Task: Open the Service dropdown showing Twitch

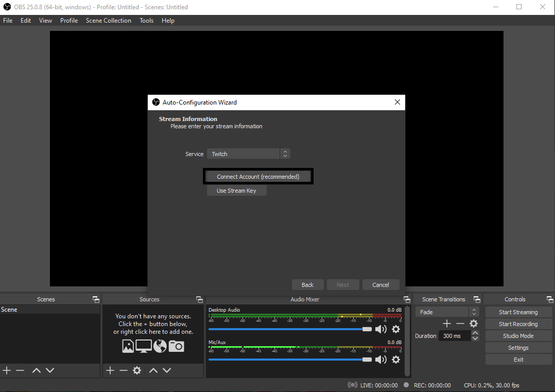Action: pos(249,154)
